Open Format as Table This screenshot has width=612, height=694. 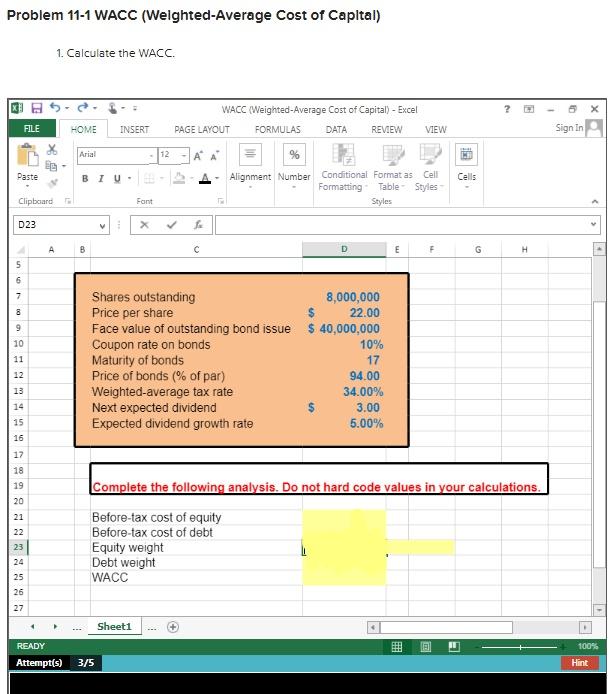tap(393, 167)
